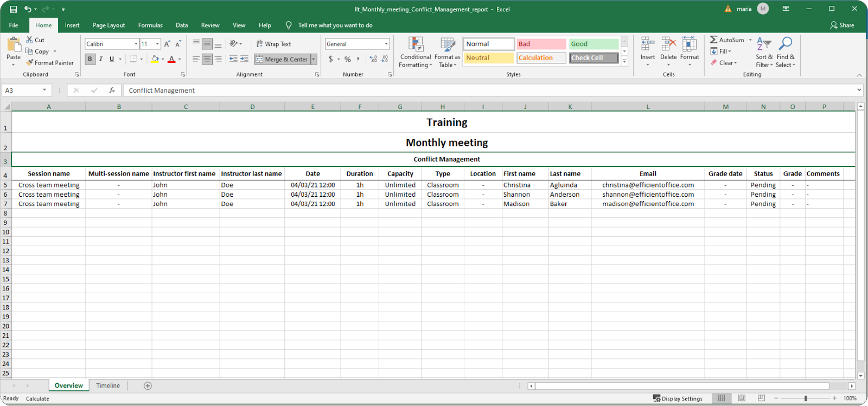Open the font size dropdown
This screenshot has width=868, height=406.
157,44
